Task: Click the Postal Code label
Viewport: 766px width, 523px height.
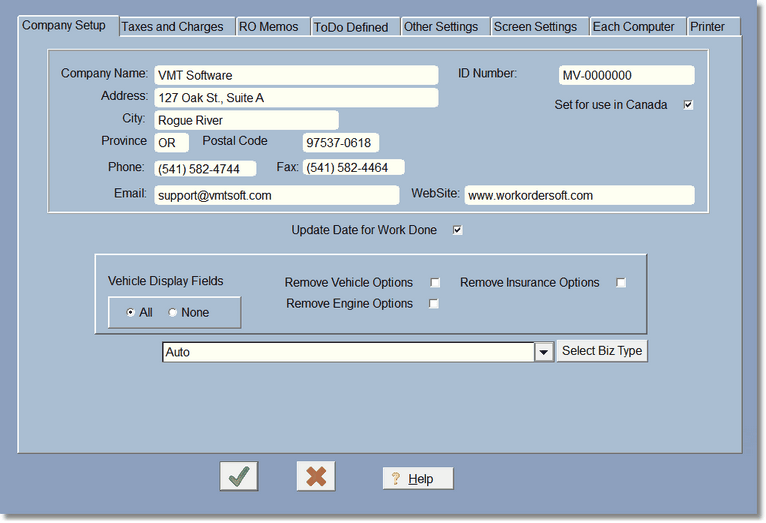Action: click(235, 141)
